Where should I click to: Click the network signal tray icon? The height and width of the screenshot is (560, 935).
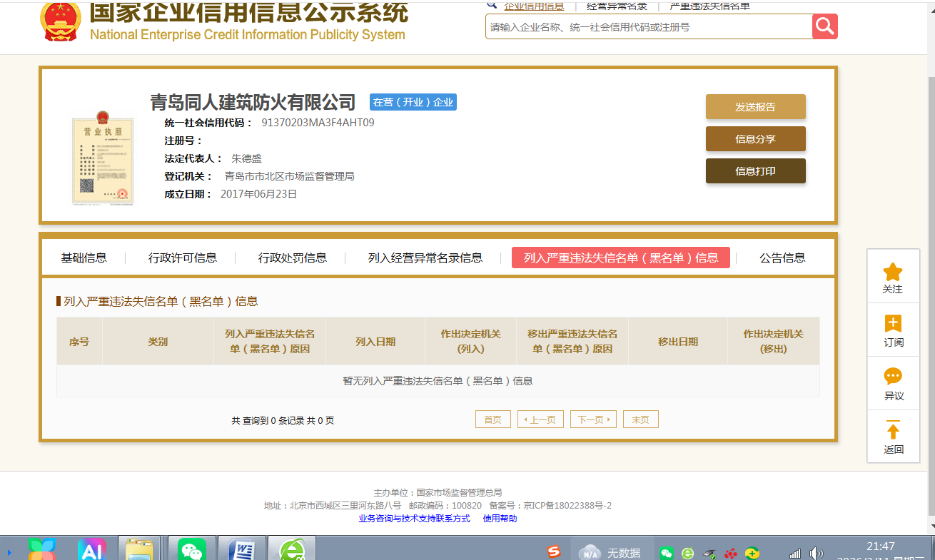[795, 553]
